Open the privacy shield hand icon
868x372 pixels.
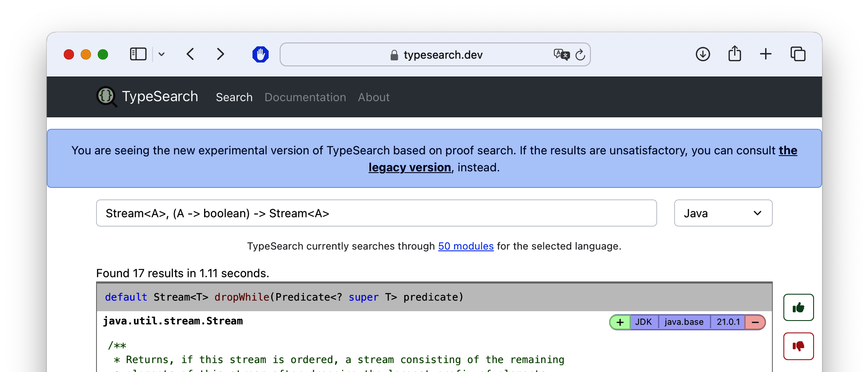[260, 54]
